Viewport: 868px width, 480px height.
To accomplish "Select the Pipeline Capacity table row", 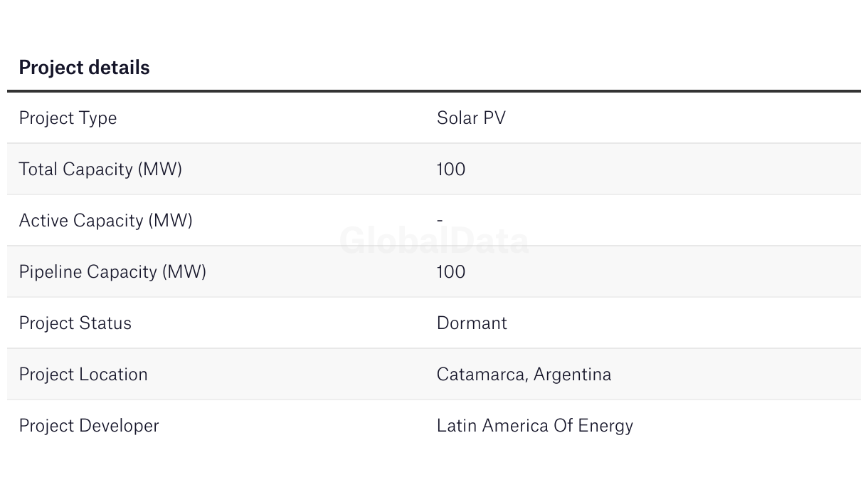I will [x=434, y=271].
